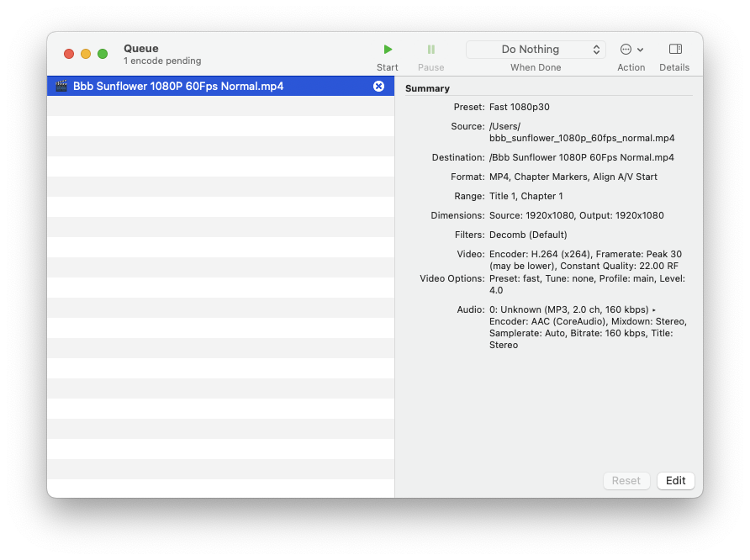Click the source file path text
The height and width of the screenshot is (560, 750).
(581, 133)
